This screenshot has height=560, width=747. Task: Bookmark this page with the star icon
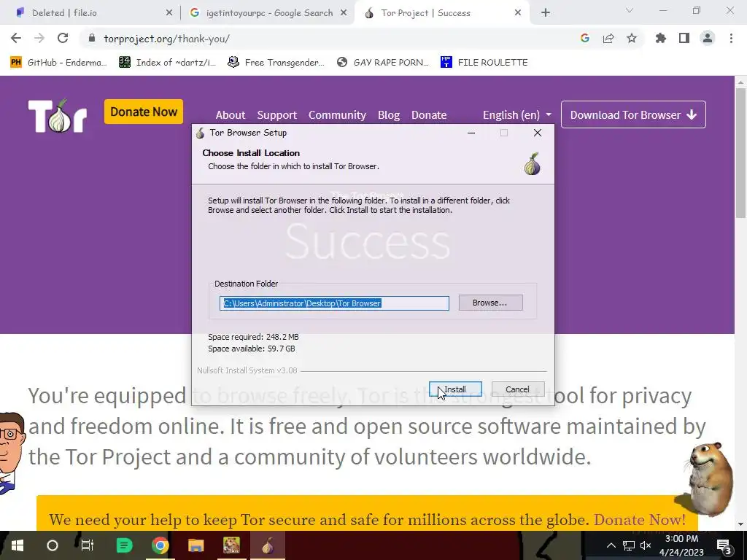[x=632, y=39]
